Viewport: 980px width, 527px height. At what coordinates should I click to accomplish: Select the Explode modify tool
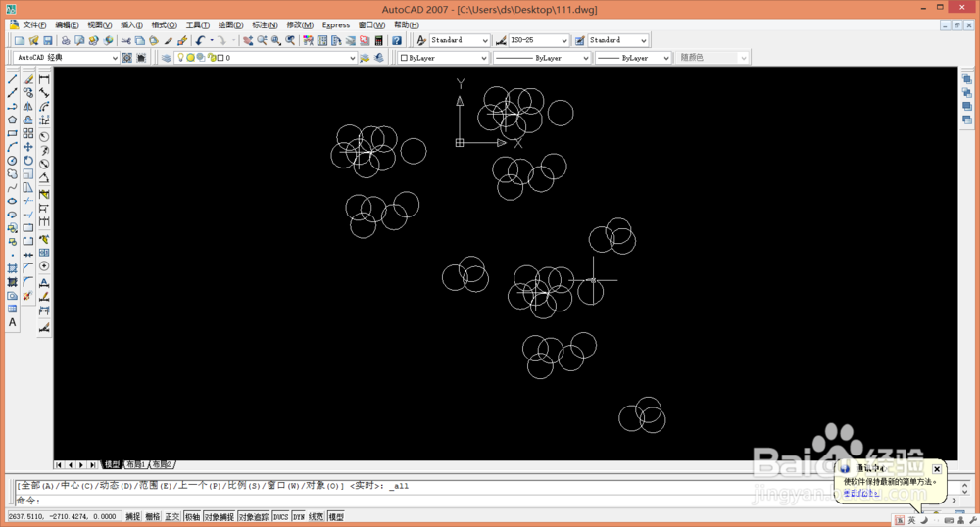pos(28,296)
